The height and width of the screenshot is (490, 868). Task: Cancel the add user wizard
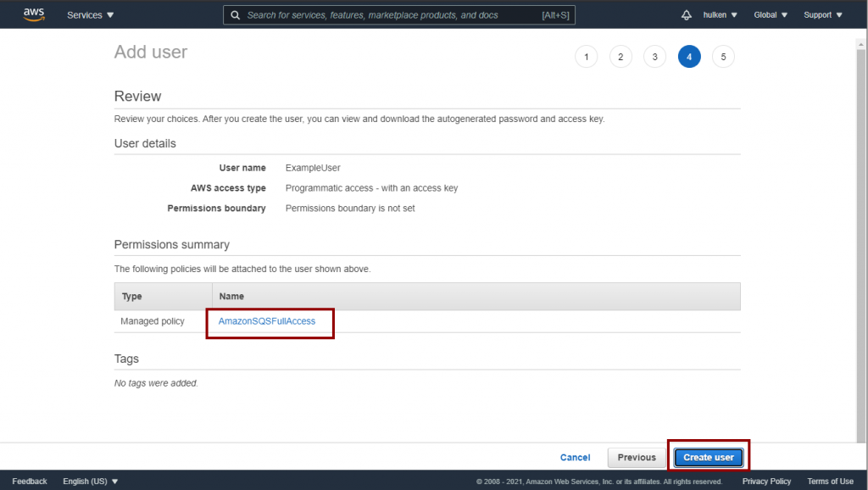point(575,458)
